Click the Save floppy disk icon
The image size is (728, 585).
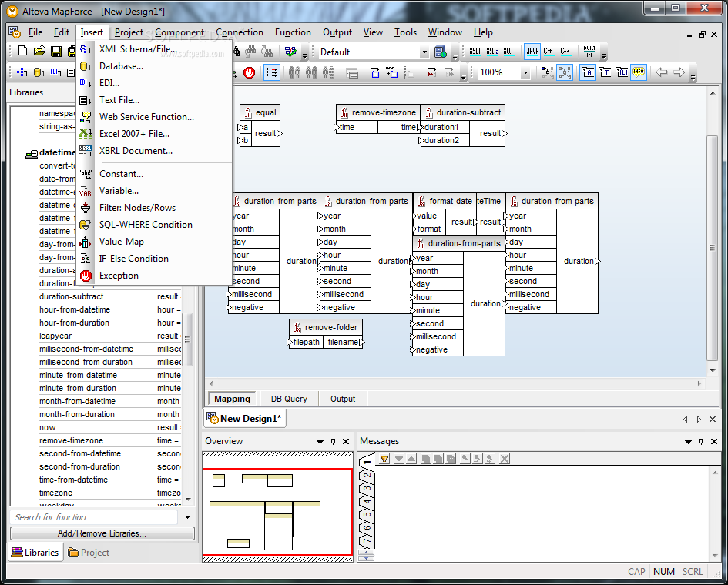click(56, 51)
